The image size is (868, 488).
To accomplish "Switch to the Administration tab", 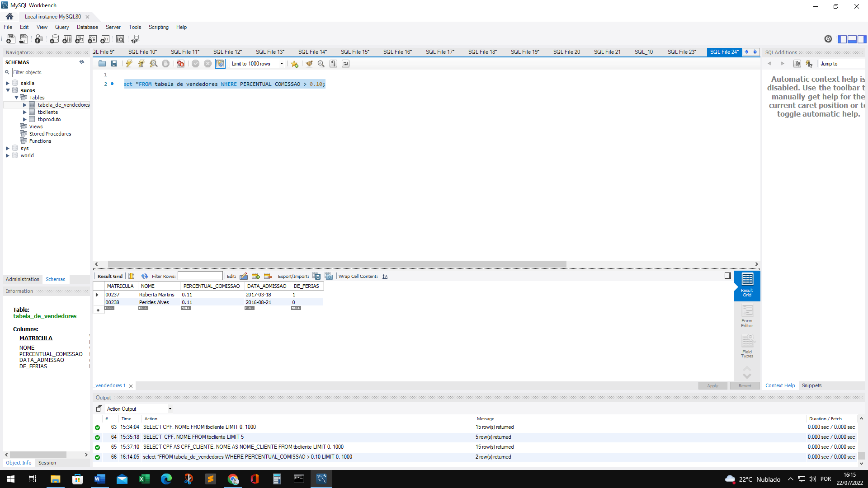I will point(22,279).
